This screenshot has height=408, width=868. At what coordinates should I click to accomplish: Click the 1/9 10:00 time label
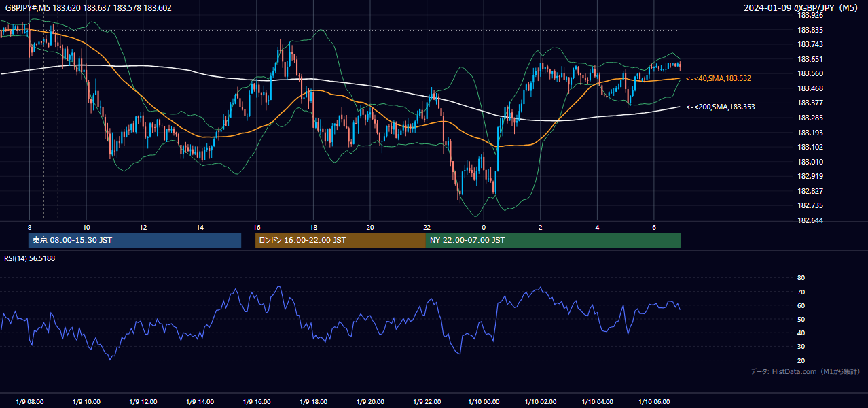(86, 402)
